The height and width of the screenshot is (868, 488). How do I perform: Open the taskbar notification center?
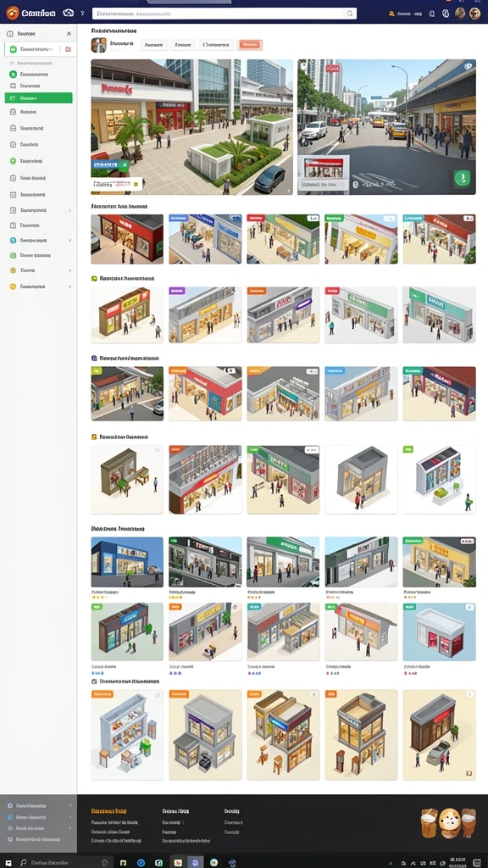[x=477, y=862]
